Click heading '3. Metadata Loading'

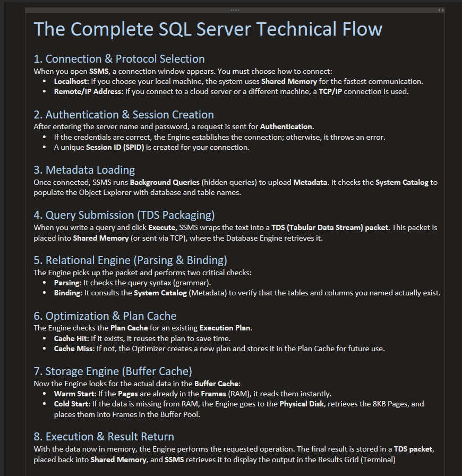pos(84,170)
